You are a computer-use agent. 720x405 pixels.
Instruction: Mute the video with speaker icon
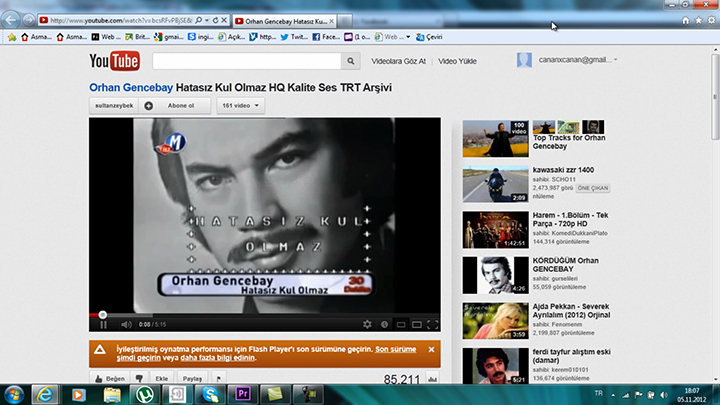pyautogui.click(x=126, y=325)
